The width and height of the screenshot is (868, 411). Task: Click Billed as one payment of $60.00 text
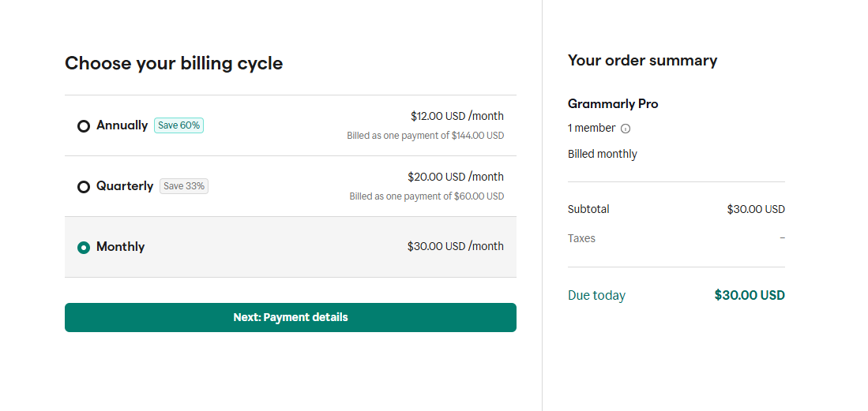[426, 196]
